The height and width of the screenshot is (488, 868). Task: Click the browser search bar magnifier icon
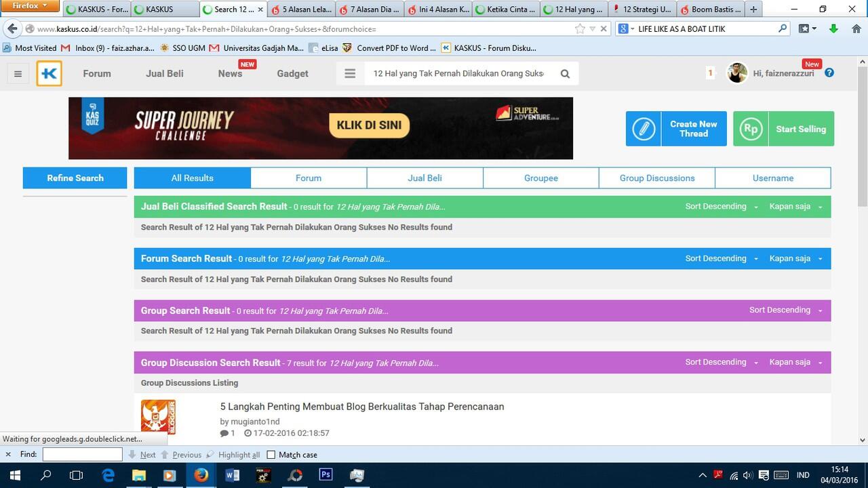783,28
